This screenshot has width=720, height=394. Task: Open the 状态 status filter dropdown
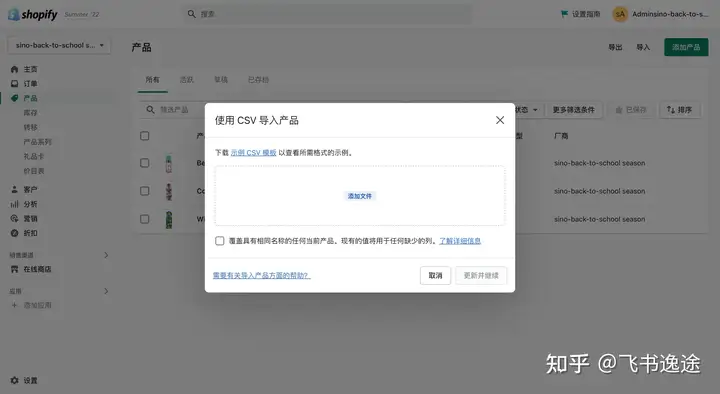coord(528,110)
